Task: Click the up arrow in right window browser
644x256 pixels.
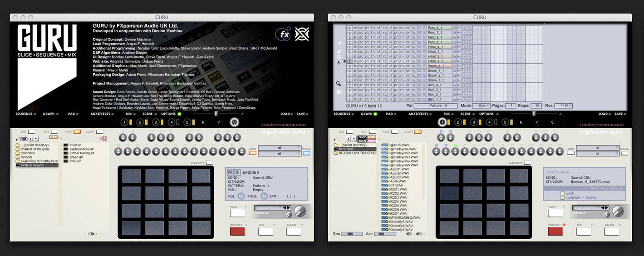Action: 349,139
